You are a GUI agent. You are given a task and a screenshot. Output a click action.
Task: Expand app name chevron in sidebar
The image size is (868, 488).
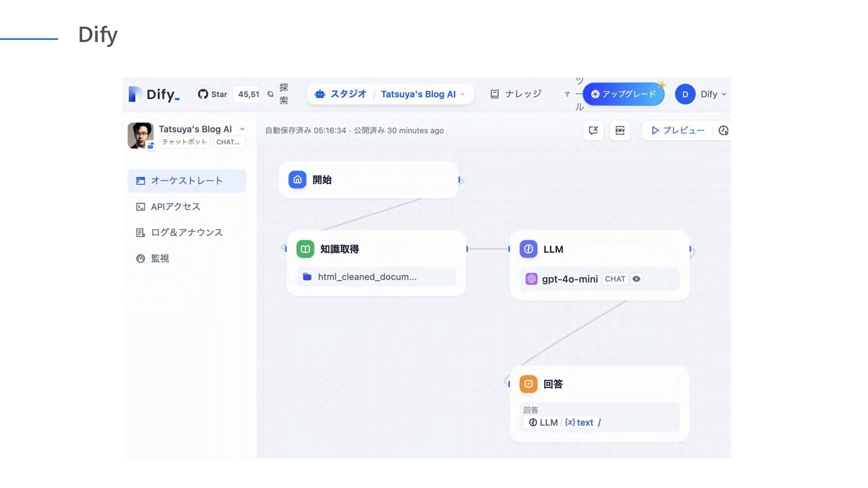click(x=242, y=129)
